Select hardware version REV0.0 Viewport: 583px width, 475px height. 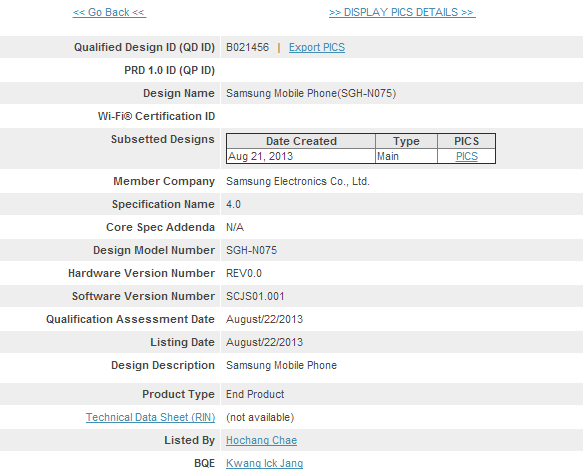pyautogui.click(x=244, y=274)
